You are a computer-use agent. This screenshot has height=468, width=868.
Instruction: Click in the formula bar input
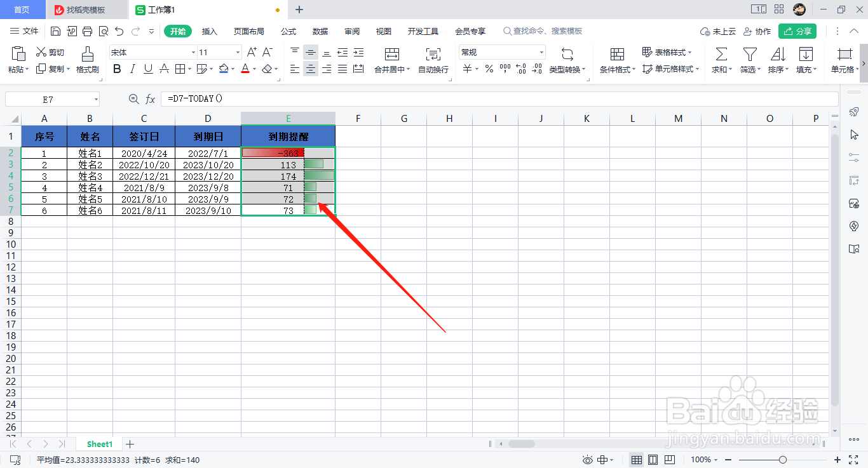[499, 99]
